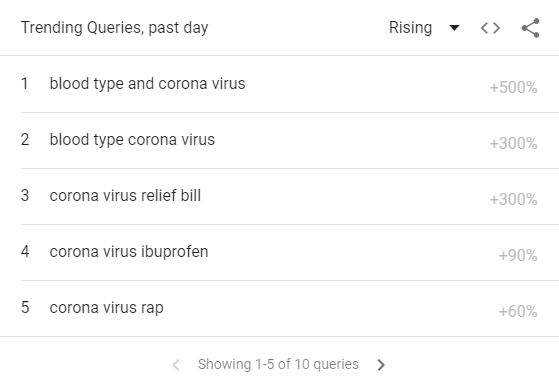Open corona virus rap query
This screenshot has height=387, width=559.
click(x=107, y=308)
